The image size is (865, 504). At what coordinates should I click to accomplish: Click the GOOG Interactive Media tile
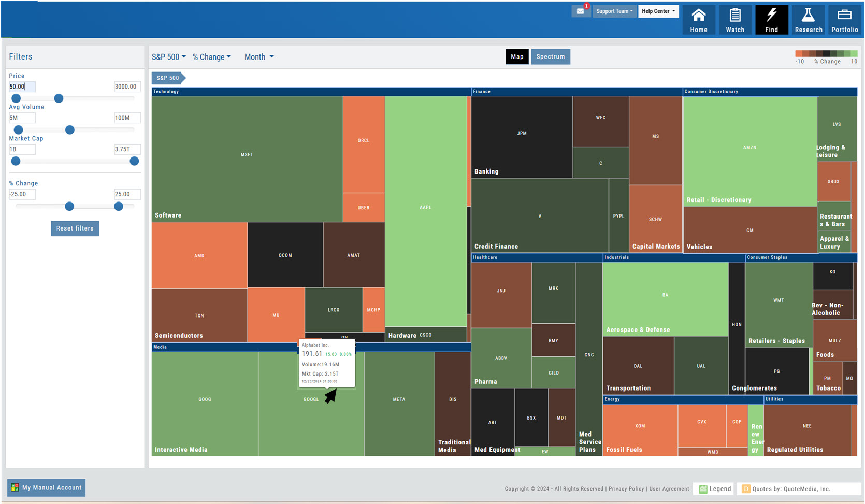(x=205, y=404)
